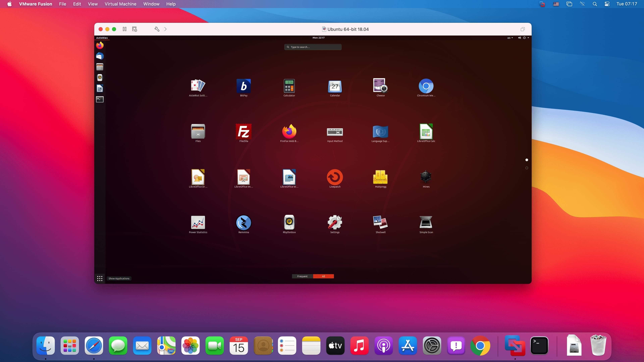Click VMware Fusion Edit menu
Viewport: 644px width, 362px height.
pyautogui.click(x=77, y=4)
